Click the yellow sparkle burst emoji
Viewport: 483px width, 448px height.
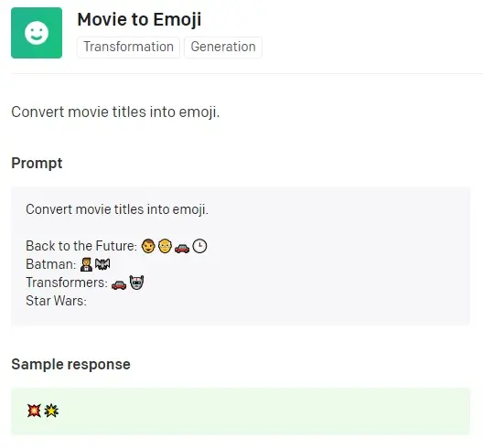pos(51,411)
